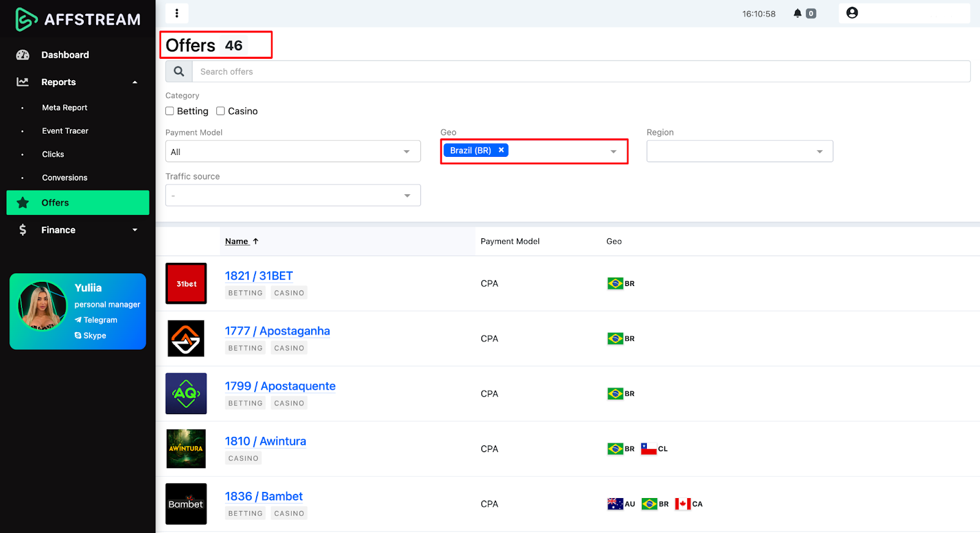Expand the Finance menu arrow

[135, 230]
